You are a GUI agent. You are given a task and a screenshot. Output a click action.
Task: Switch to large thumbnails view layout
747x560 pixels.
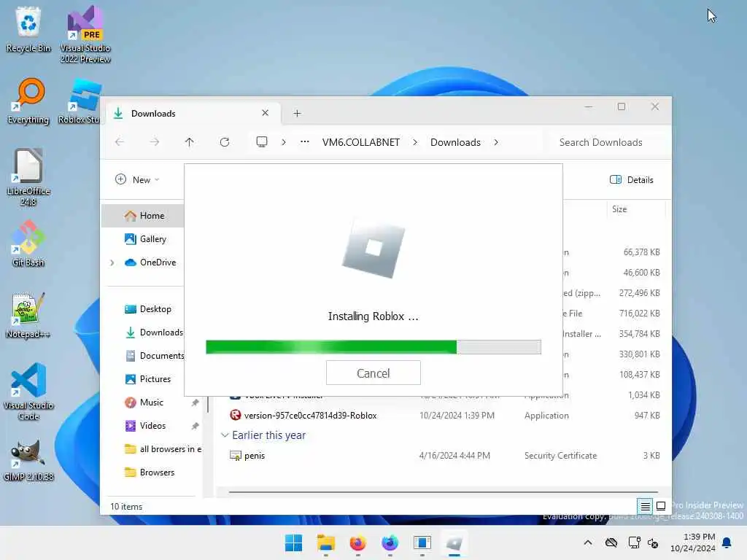click(661, 506)
